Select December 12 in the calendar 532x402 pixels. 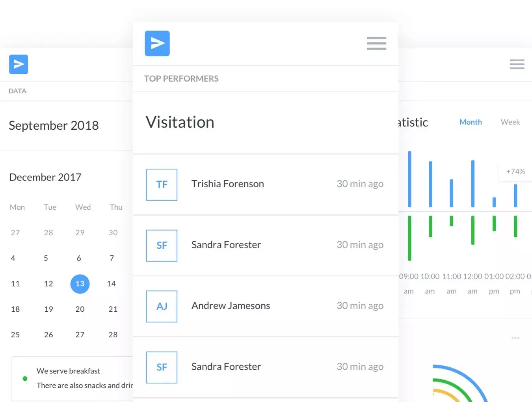point(48,284)
